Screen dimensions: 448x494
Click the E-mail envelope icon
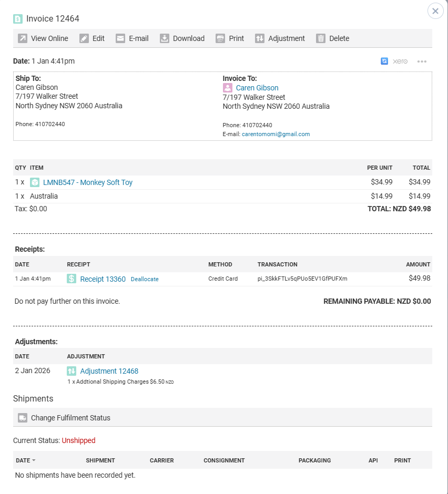120,38
